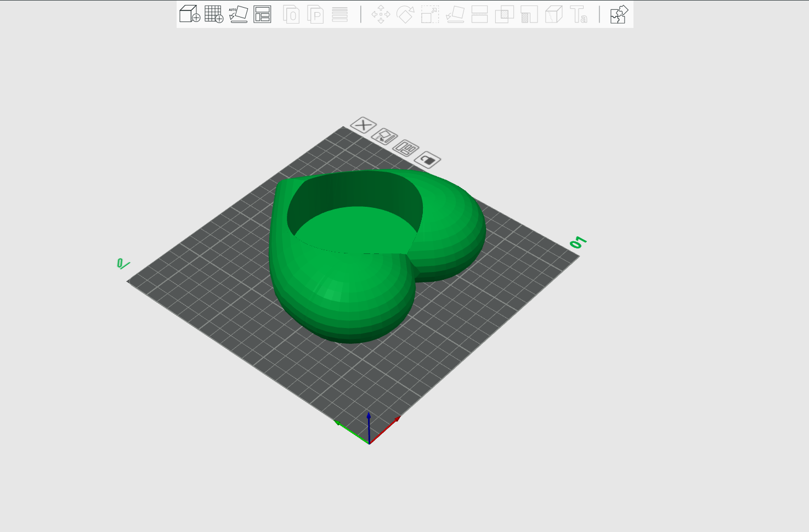Click the greyed pages icon marked O
This screenshot has width=809, height=532.
pos(291,14)
